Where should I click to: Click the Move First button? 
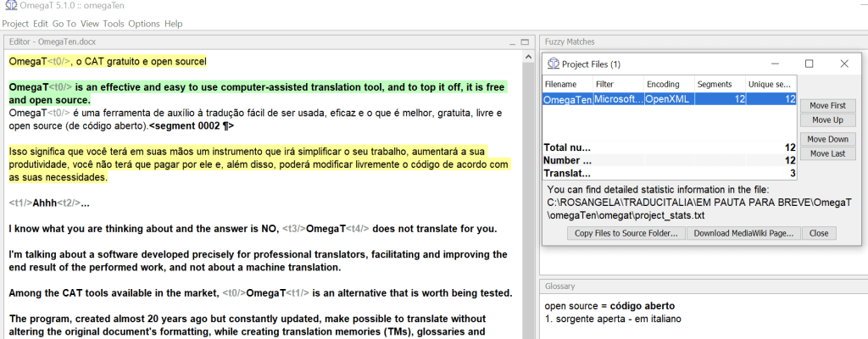(827, 106)
